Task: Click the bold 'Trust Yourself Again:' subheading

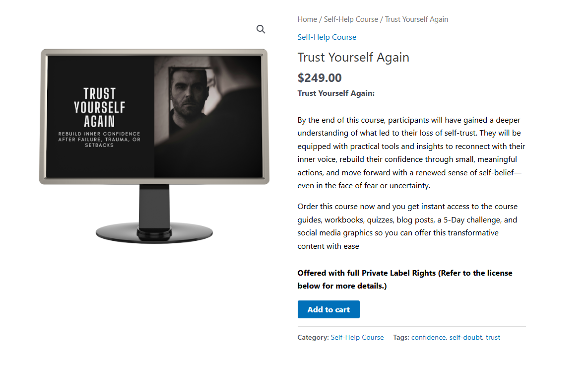Action: 336,93
